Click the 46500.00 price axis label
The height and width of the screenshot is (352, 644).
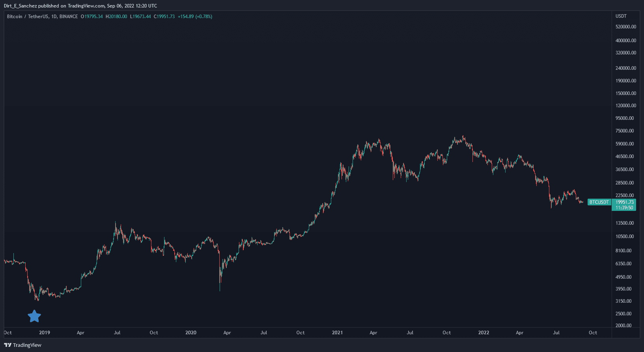click(x=625, y=156)
